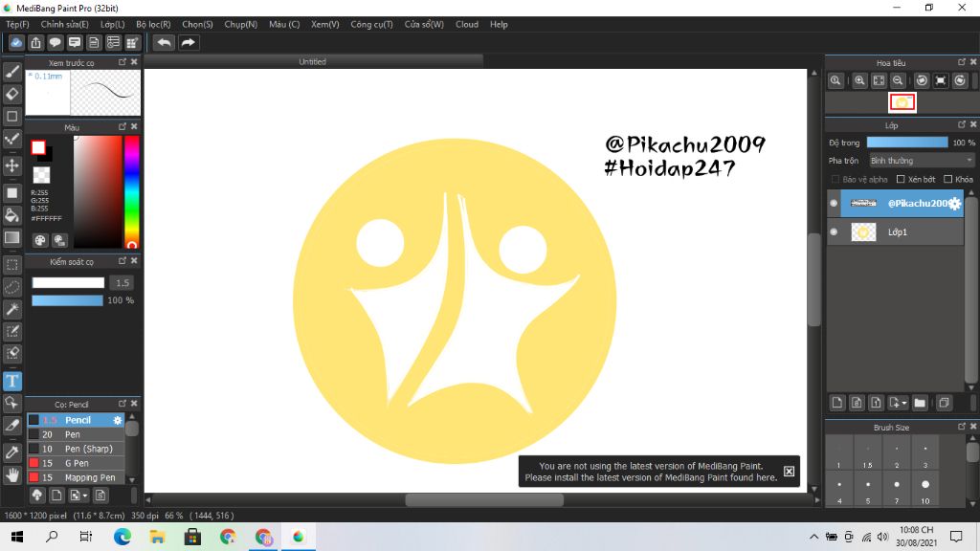Image resolution: width=980 pixels, height=551 pixels.
Task: Switch to the Untitled canvas tab
Action: point(313,61)
